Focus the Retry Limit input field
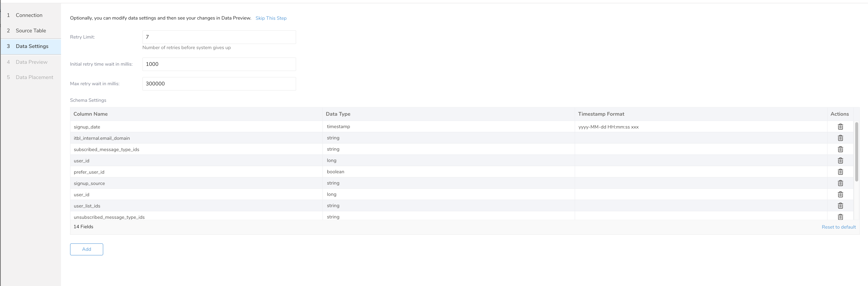The width and height of the screenshot is (868, 286). 219,37
